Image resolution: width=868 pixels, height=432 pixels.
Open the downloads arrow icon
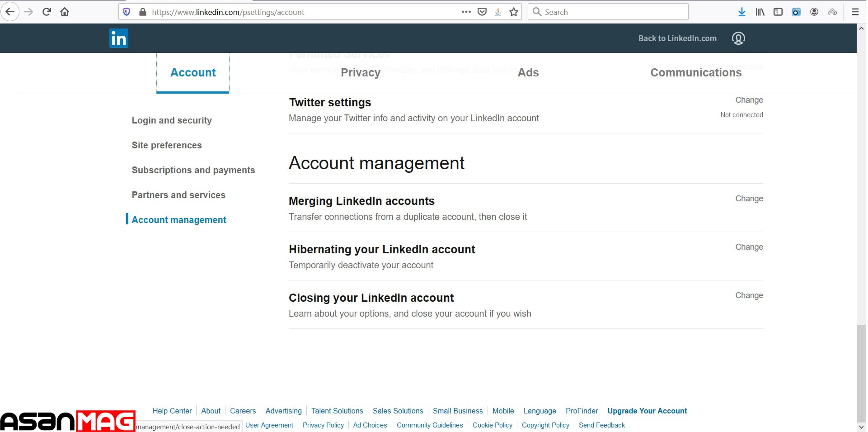(x=742, y=12)
